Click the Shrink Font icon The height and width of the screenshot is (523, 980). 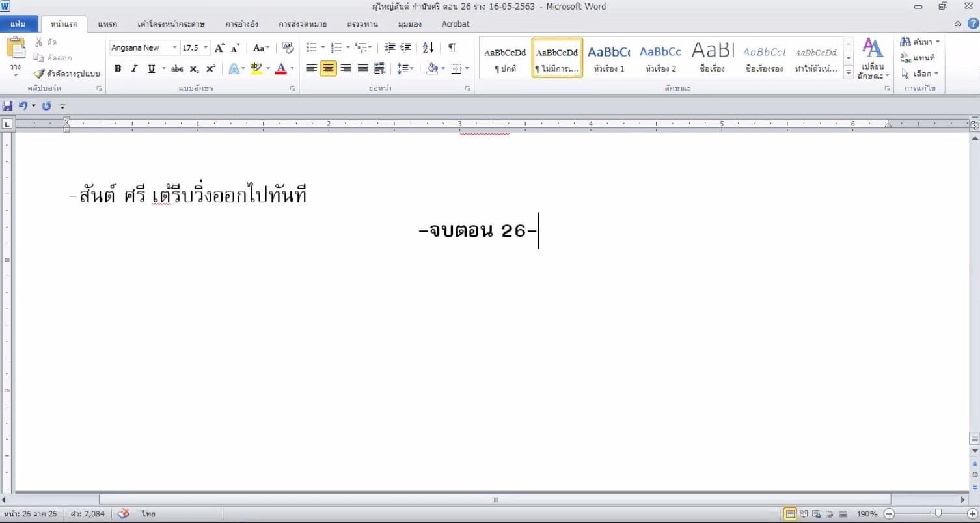[235, 48]
